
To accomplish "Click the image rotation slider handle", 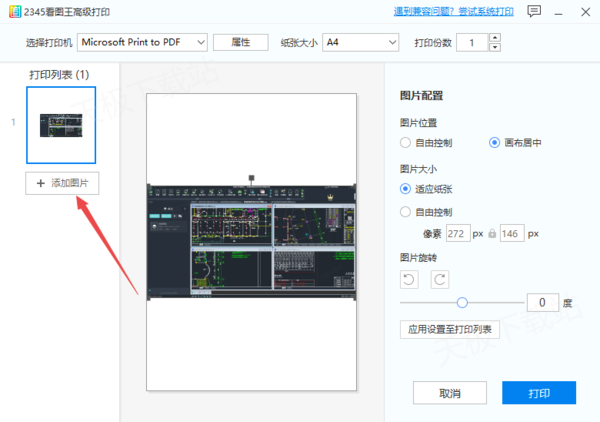I will point(462,302).
